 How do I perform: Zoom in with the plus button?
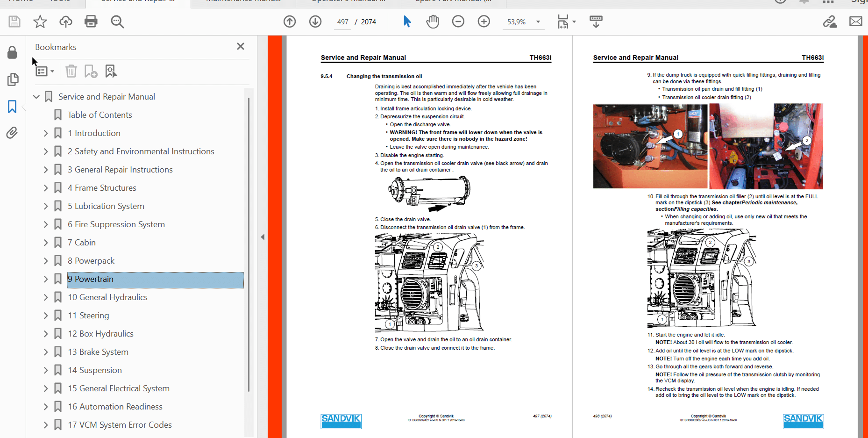(484, 22)
